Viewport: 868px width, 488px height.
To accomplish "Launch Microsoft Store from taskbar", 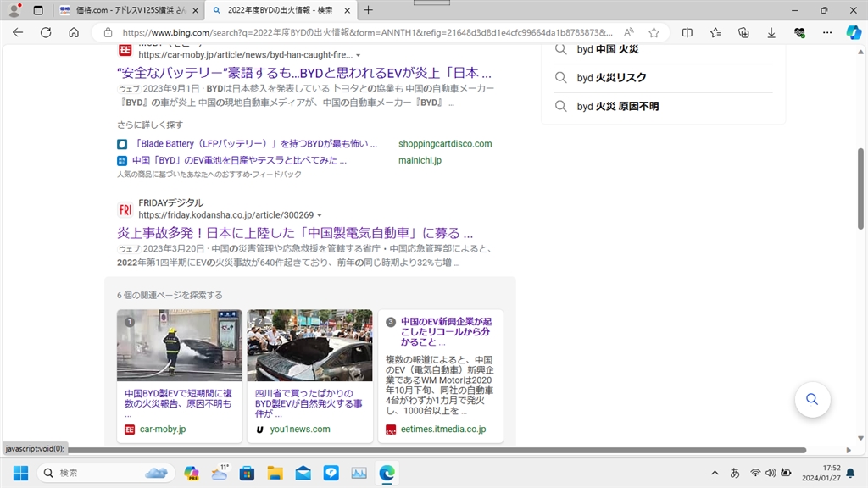I will click(247, 473).
